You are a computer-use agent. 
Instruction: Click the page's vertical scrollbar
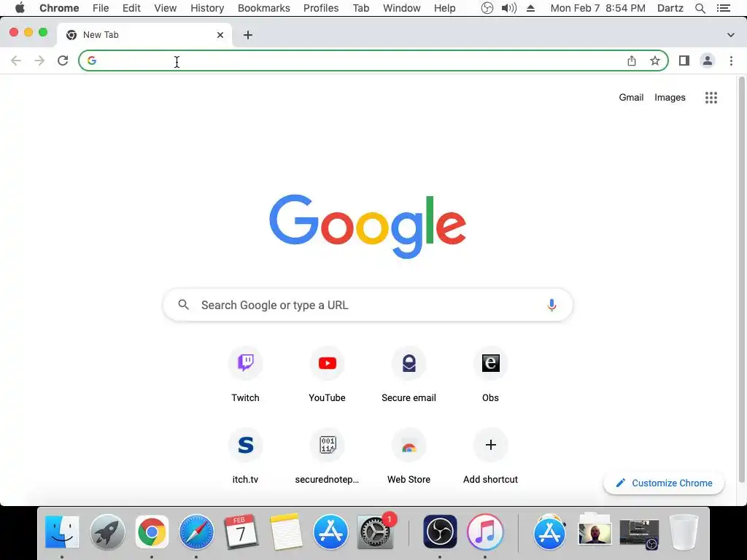(x=741, y=279)
